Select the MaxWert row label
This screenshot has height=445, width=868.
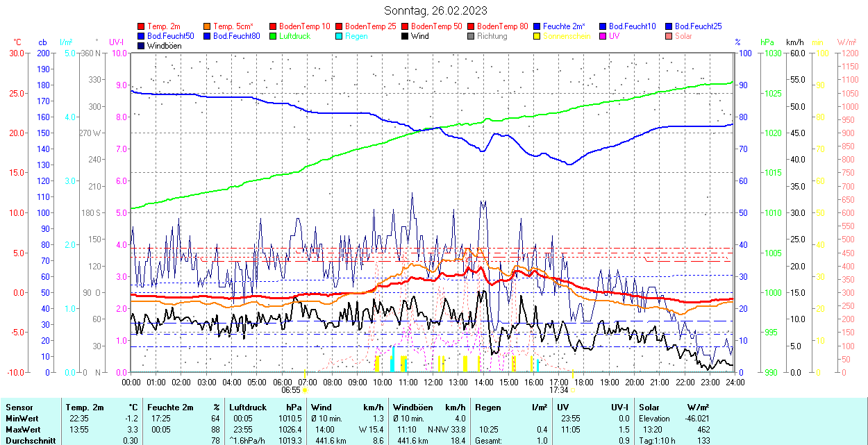tap(24, 430)
